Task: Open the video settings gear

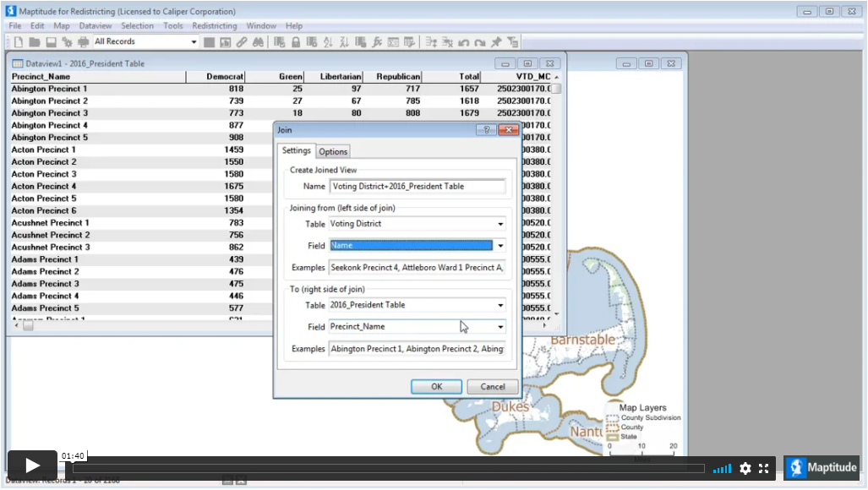Action: [x=745, y=468]
